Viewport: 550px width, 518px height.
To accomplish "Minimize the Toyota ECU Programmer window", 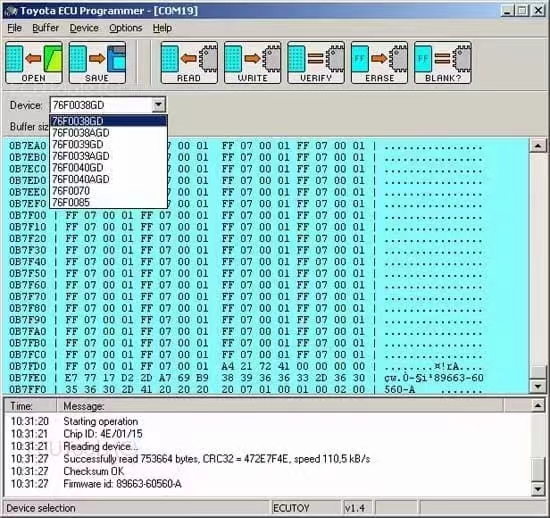I will pyautogui.click(x=507, y=11).
